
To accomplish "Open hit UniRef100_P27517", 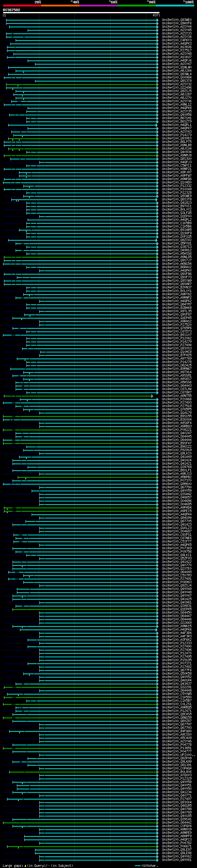I will click(x=176, y=50).
